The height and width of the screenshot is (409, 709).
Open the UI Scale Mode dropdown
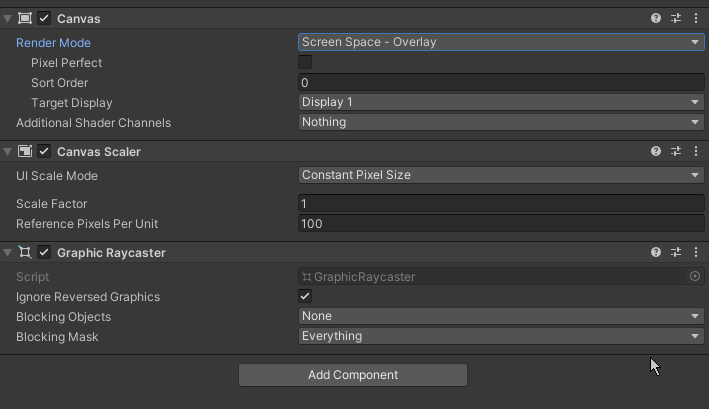click(x=502, y=175)
